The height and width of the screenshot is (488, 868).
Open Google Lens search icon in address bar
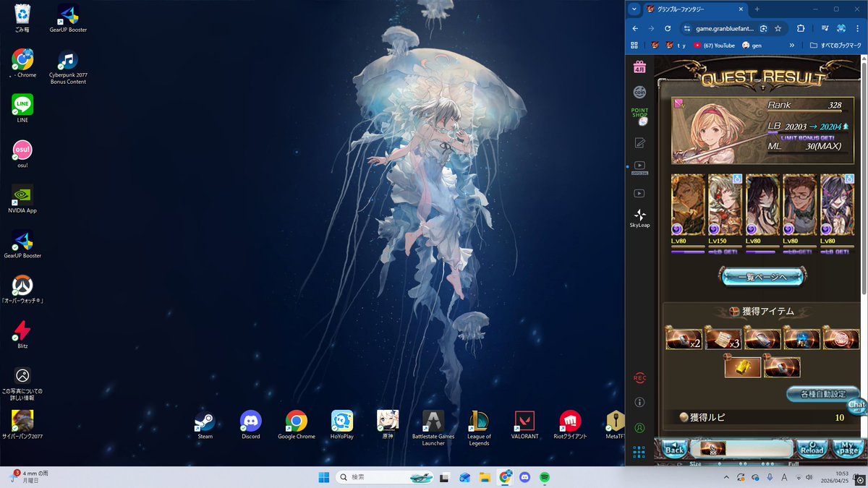click(763, 28)
